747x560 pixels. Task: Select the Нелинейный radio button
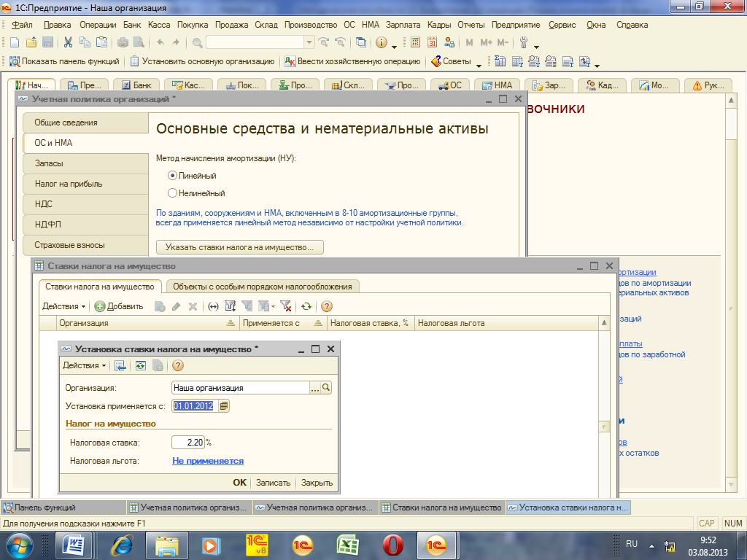pos(172,193)
